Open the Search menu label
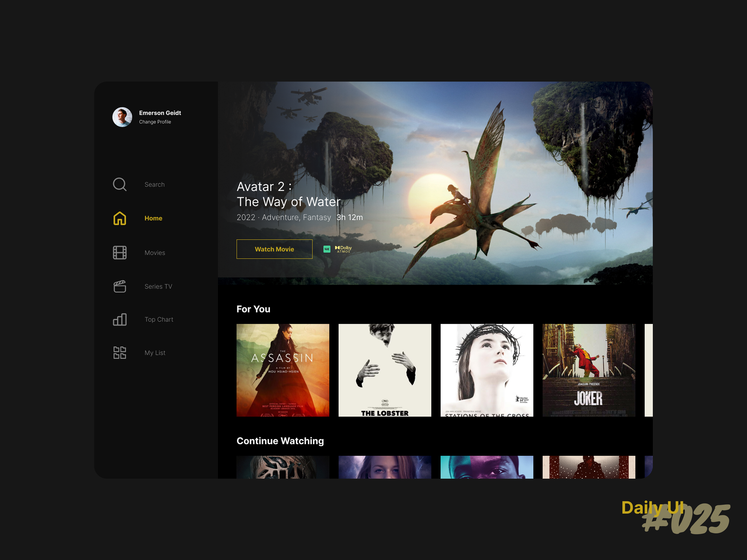Screen dimensions: 747x560 tap(154, 184)
